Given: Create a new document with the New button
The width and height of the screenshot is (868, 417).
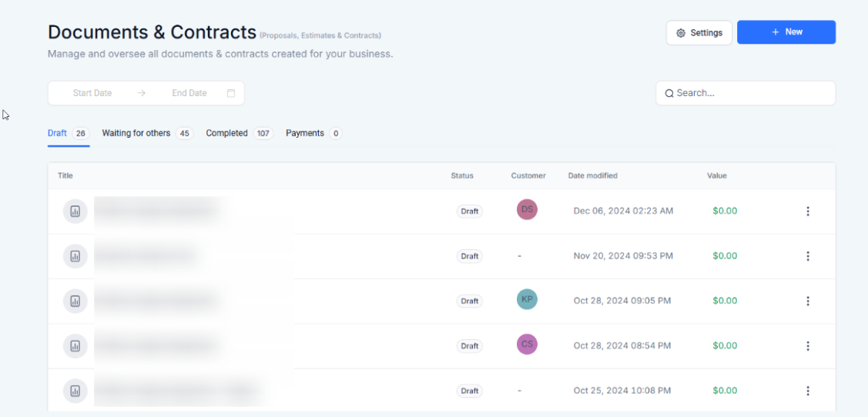Looking at the screenshot, I should 786,32.
